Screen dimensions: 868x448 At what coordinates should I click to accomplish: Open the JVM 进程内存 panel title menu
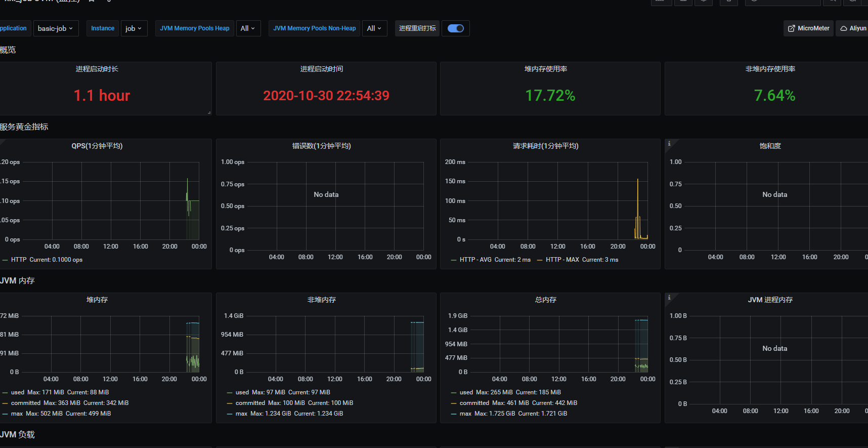[770, 300]
